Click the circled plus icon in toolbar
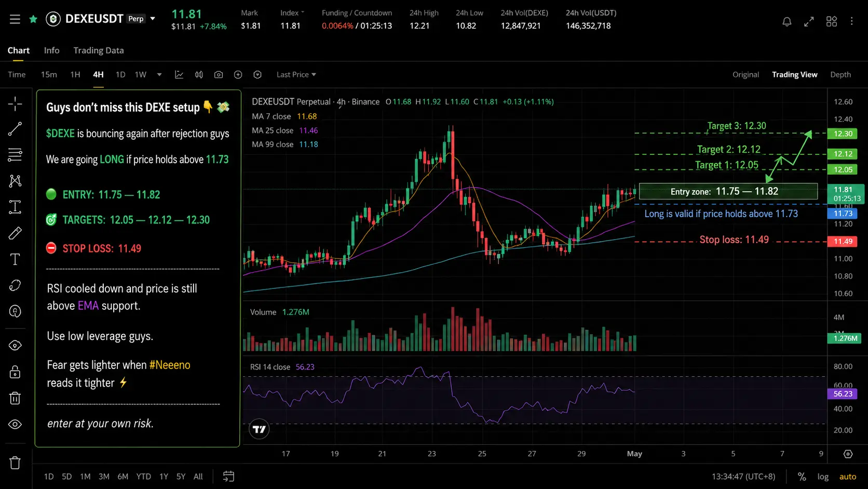868x489 pixels. pos(238,75)
